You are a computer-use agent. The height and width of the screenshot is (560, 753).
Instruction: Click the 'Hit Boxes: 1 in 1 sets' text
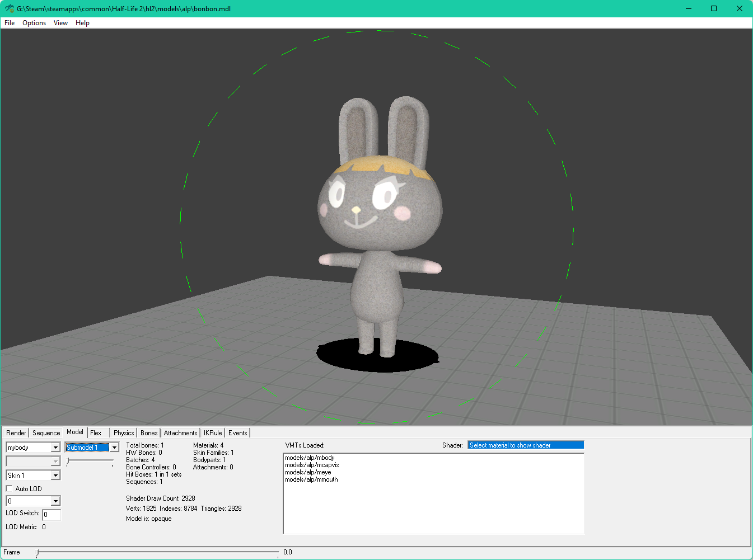tap(154, 474)
